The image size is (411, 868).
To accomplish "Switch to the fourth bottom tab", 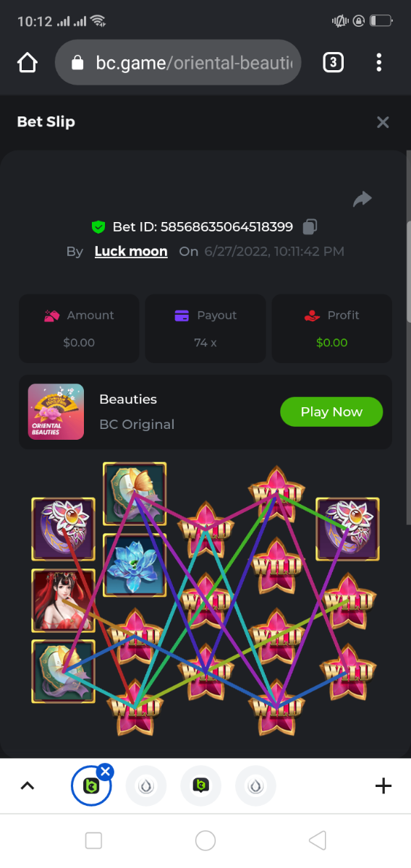I will click(x=256, y=786).
